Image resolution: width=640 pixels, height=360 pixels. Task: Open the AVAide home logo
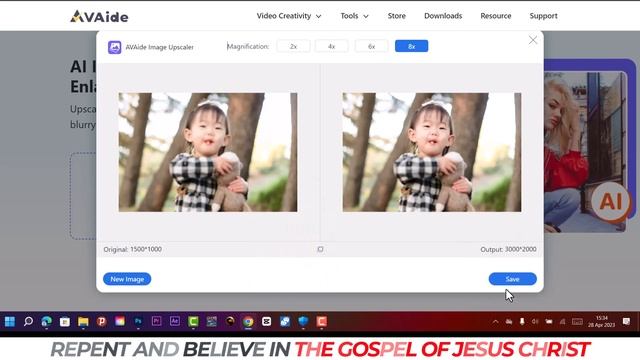(99, 16)
